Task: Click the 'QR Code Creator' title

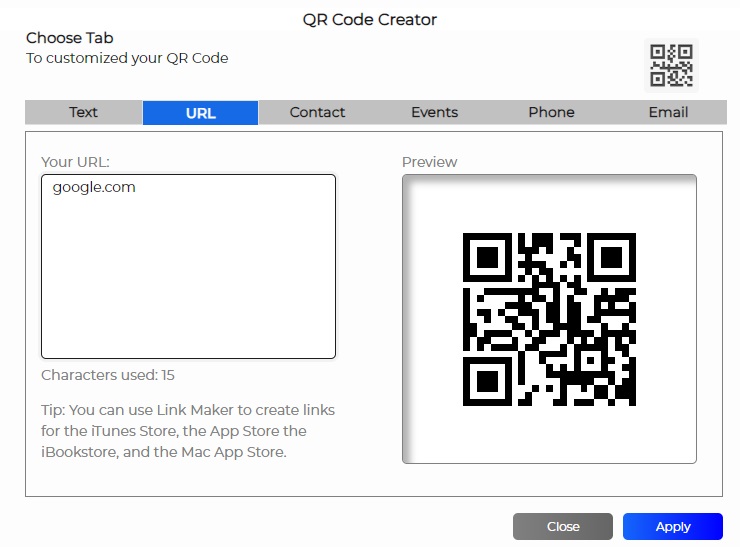Action: [370, 20]
